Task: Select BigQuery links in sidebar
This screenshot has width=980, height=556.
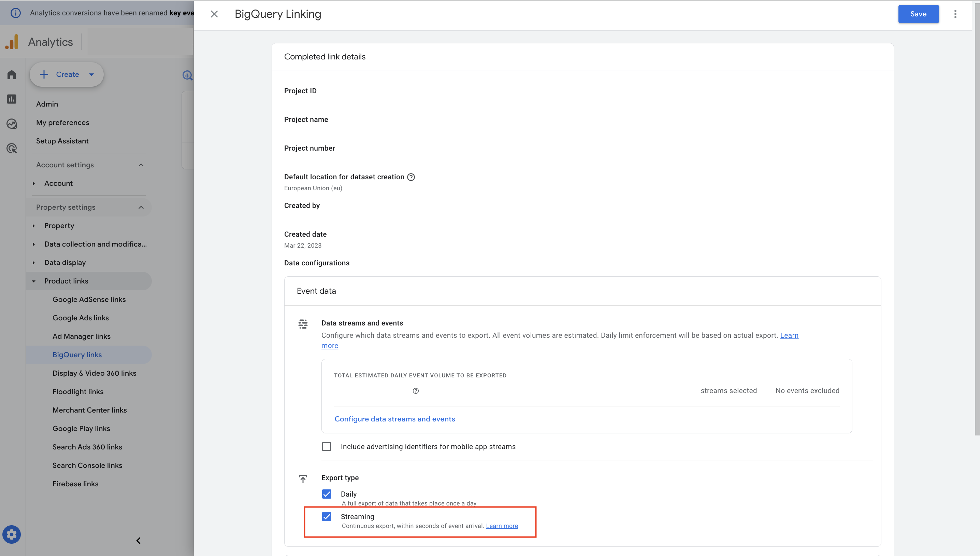Action: coord(77,355)
